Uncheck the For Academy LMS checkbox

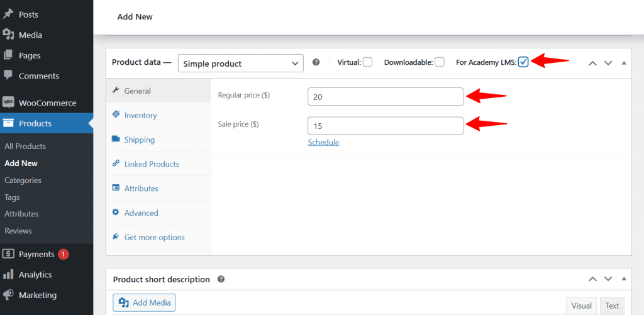tap(523, 62)
